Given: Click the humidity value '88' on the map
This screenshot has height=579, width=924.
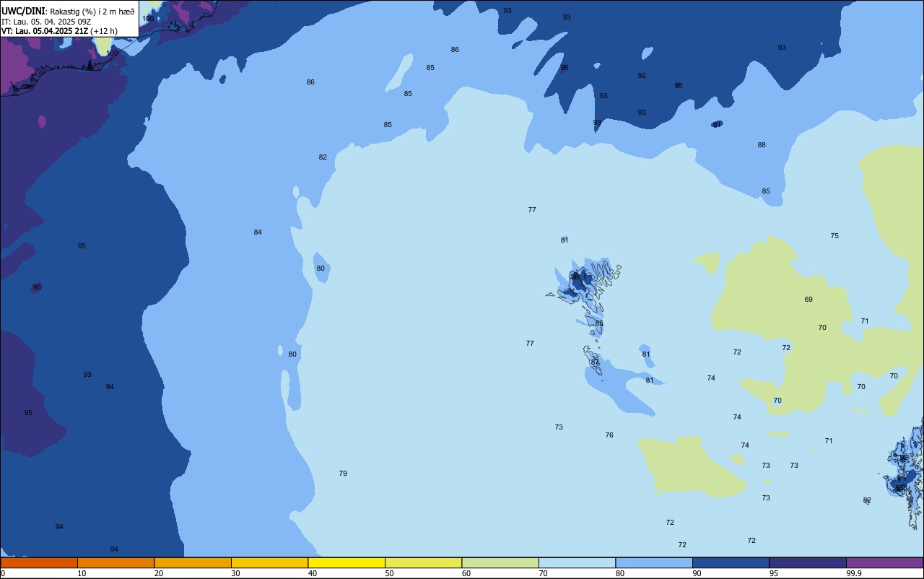Looking at the screenshot, I should point(762,145).
